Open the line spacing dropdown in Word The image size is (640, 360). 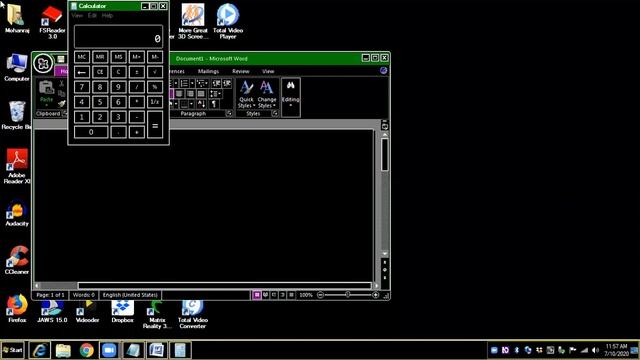tap(216, 94)
